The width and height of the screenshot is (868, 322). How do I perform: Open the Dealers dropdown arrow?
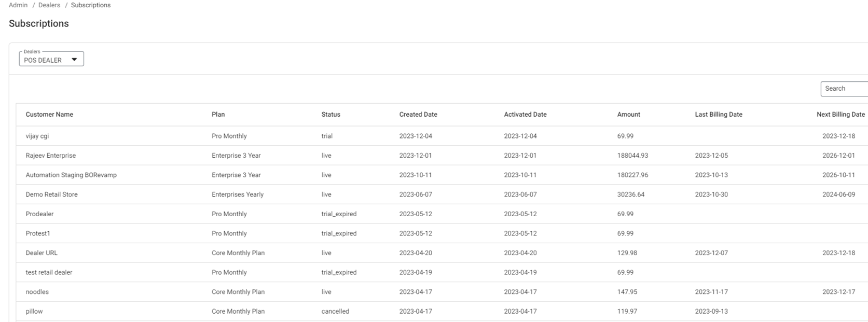tap(74, 60)
